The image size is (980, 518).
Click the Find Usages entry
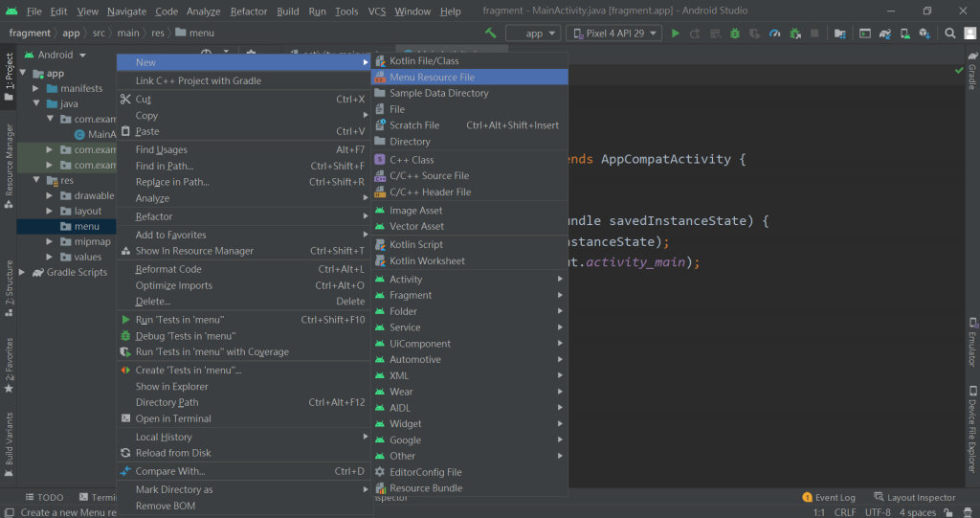[244, 149]
